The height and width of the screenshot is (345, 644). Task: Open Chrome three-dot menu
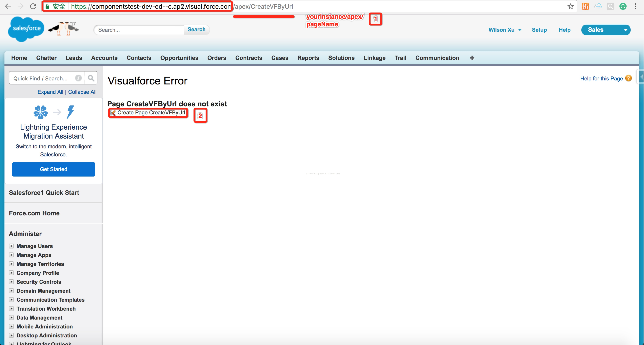pos(635,6)
